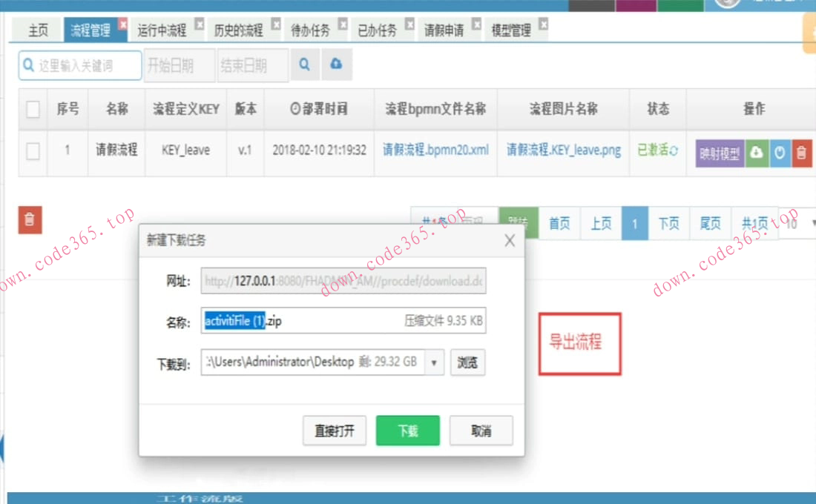Click 浏览 to browse for a save location

click(x=467, y=362)
